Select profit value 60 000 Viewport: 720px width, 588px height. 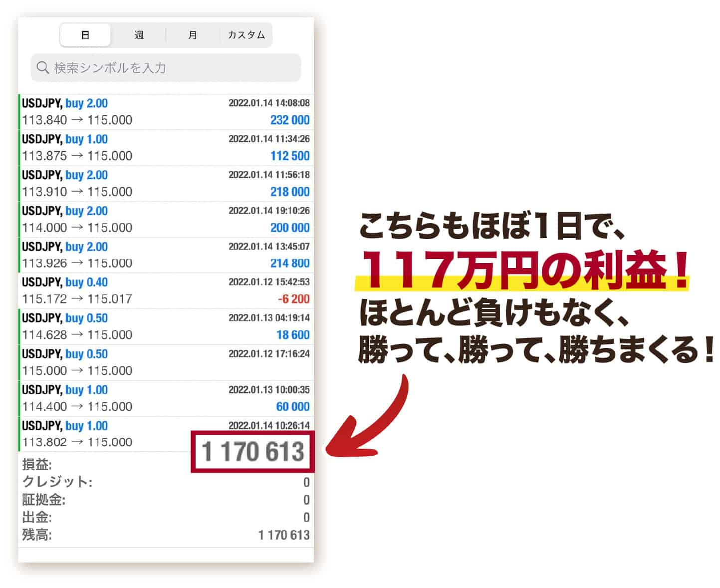293,407
